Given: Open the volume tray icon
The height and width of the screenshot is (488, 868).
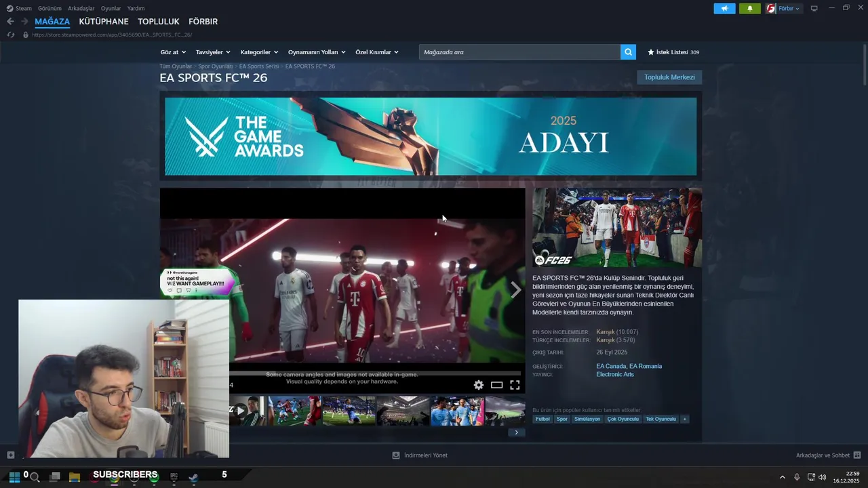Looking at the screenshot, I should pyautogui.click(x=823, y=477).
